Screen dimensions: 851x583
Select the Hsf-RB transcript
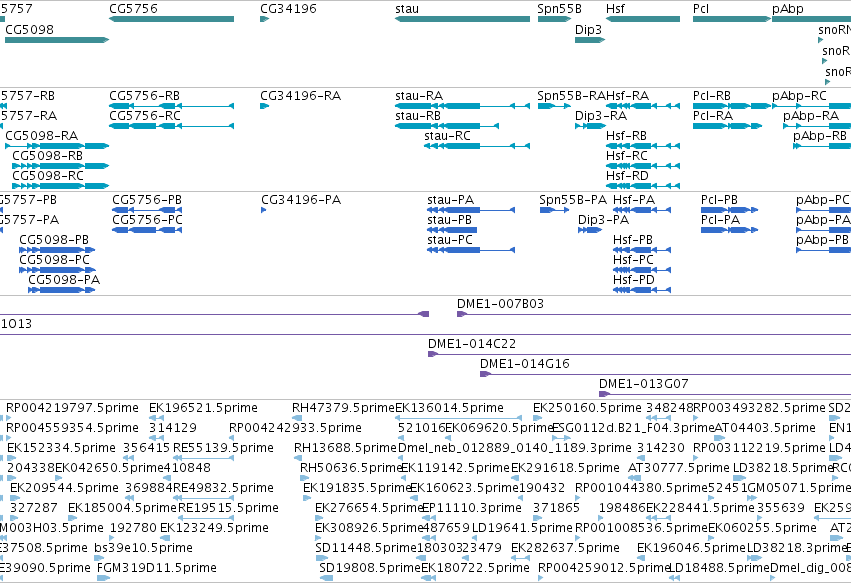[643, 146]
